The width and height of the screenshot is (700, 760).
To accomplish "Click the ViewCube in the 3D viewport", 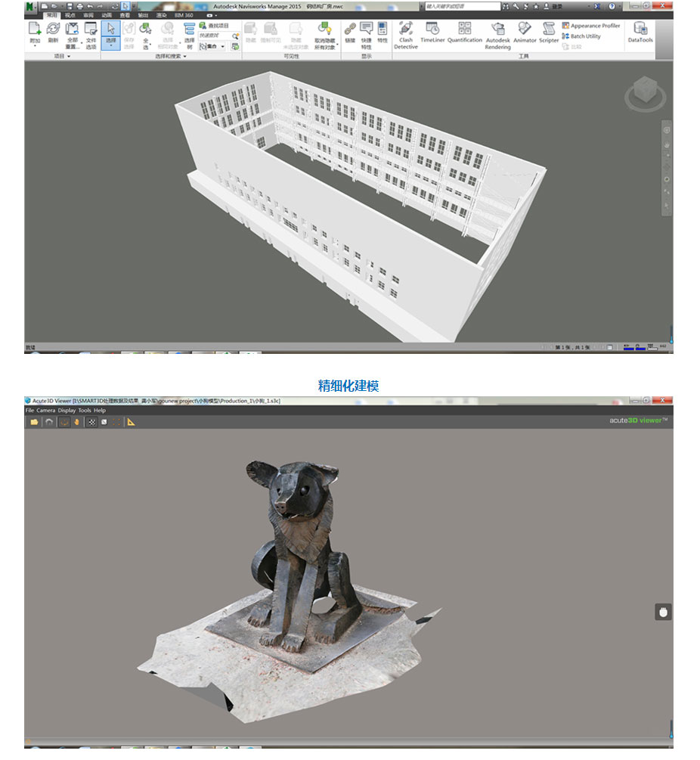I will 645,92.
